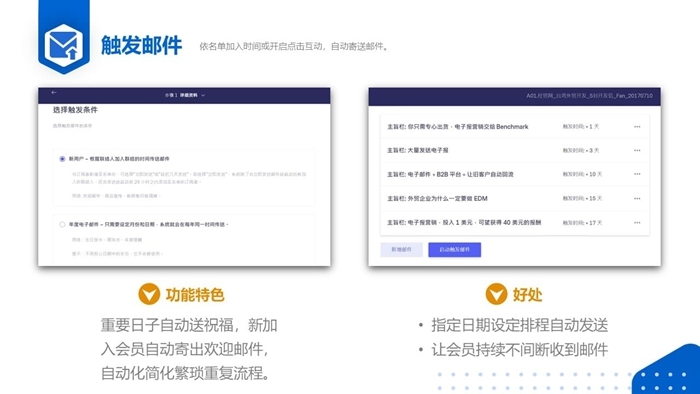700x394 pixels.
Task: Click the subject 电子邮件 + B2B 平台
Action: tap(450, 174)
